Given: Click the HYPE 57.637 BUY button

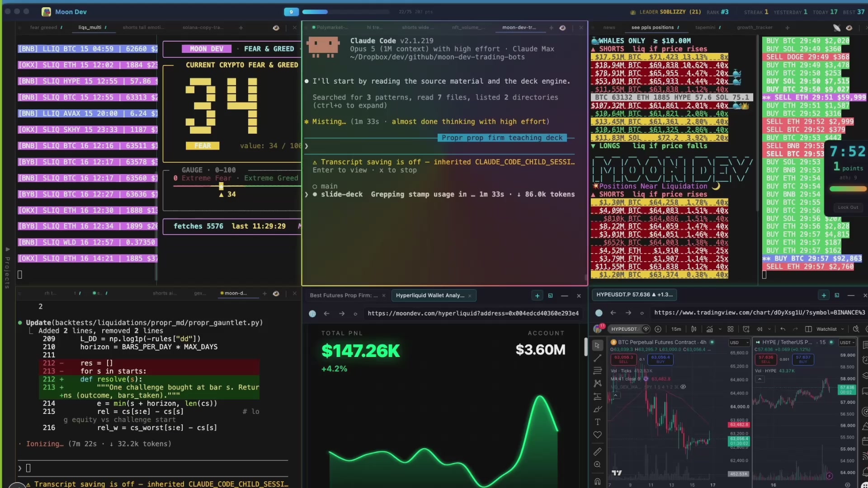Looking at the screenshot, I should pos(803,359).
